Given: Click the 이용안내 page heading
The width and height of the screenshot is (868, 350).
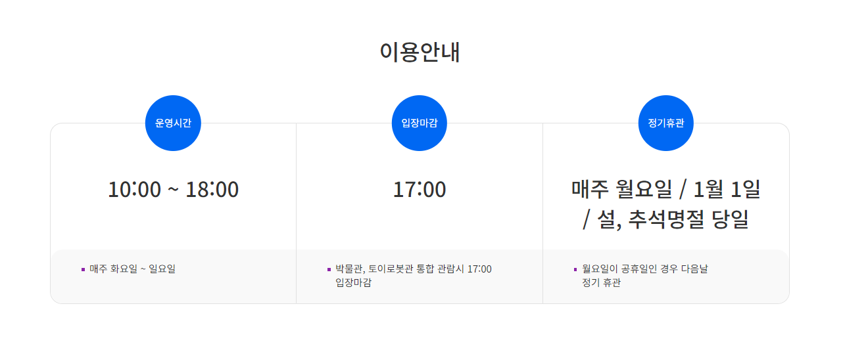Looking at the screenshot, I should coord(420,52).
